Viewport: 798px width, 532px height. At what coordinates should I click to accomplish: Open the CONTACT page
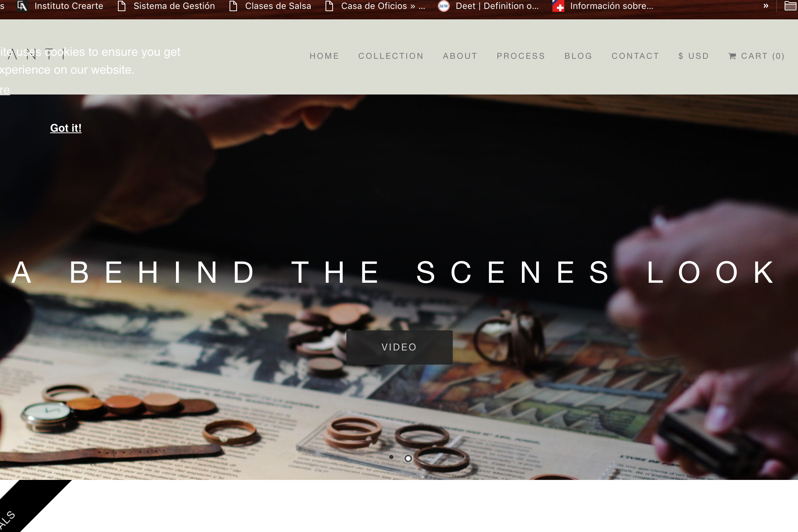[635, 56]
